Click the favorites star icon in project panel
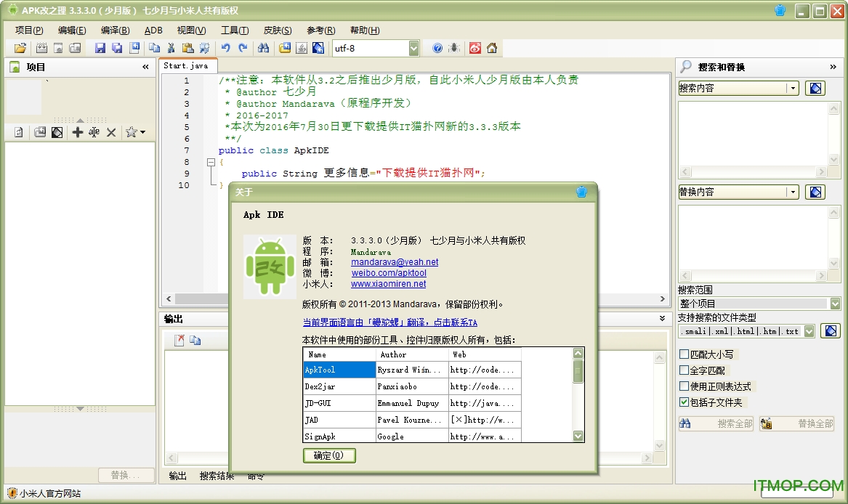This screenshot has width=848, height=504. pos(131,132)
